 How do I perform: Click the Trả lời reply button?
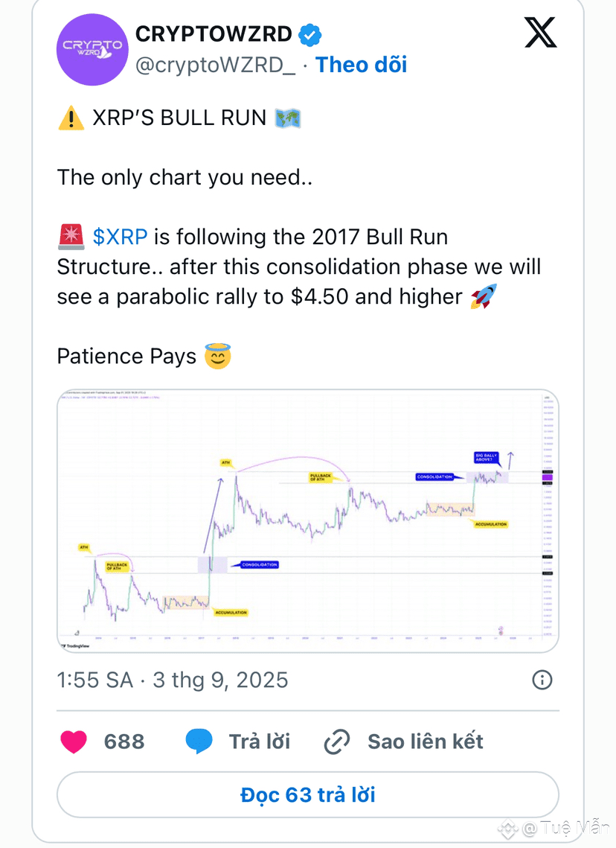point(260,742)
